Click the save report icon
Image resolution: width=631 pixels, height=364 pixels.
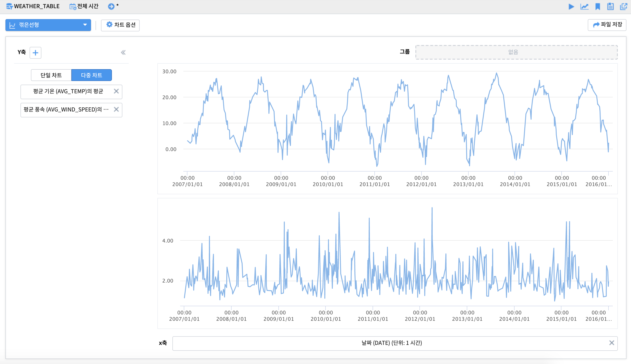point(611,7)
